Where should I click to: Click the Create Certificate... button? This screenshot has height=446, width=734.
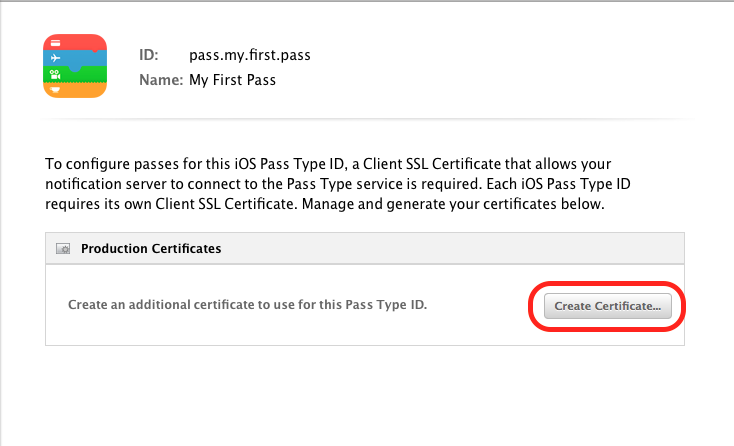608,306
